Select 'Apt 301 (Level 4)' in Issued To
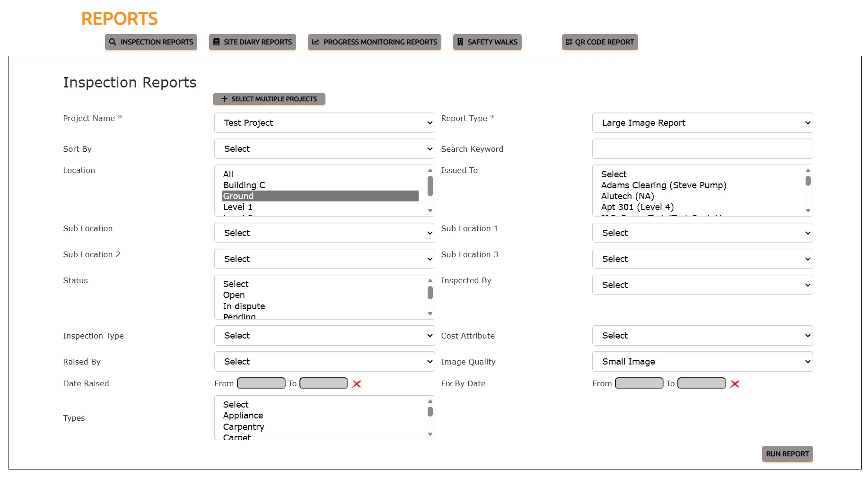This screenshot has width=868, height=478. [698, 207]
